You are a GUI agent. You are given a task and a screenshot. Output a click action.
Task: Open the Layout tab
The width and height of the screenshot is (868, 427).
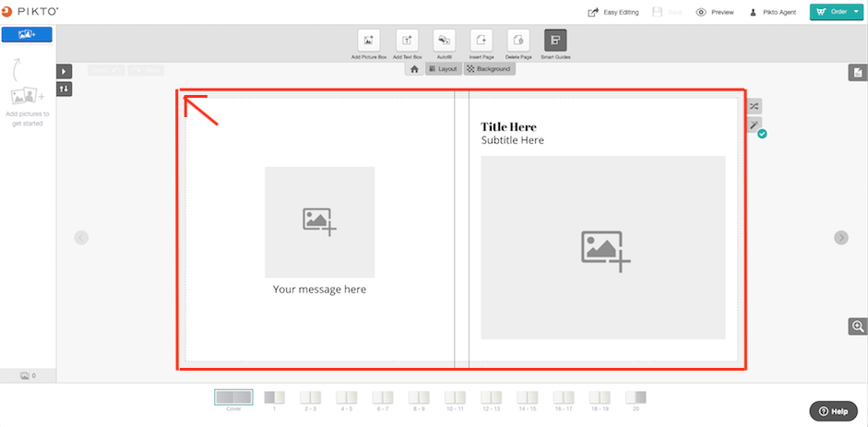point(443,69)
